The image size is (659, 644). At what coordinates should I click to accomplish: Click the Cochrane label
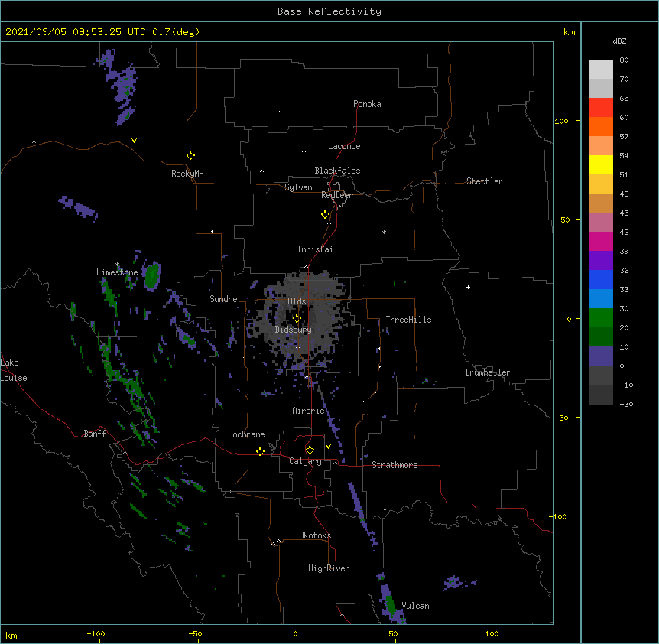[246, 434]
